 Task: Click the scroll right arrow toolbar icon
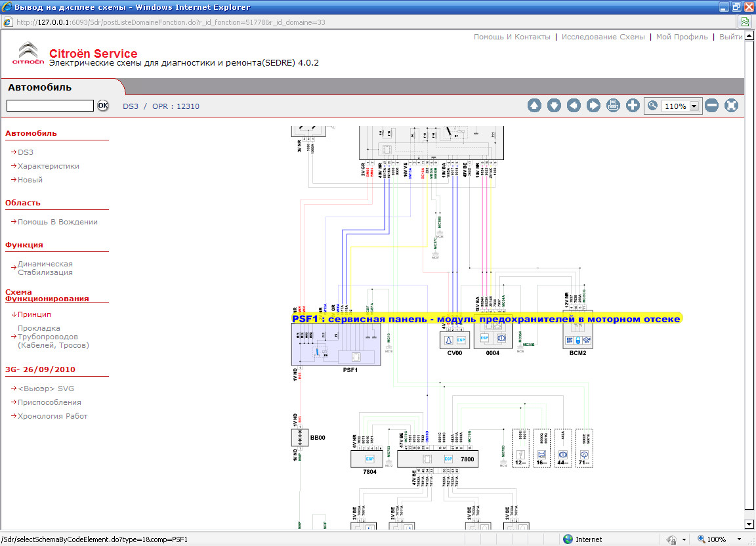point(593,106)
